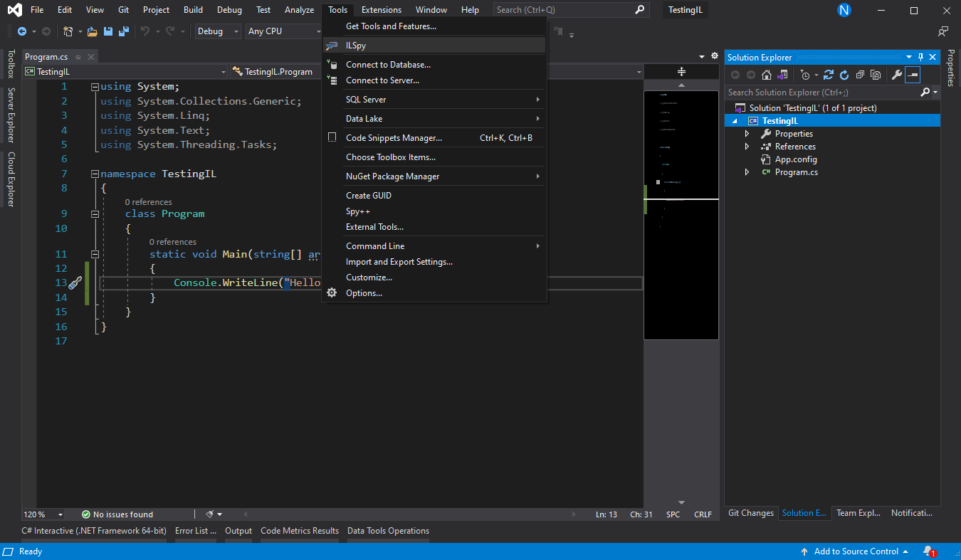Select App.config in Solution Explorer
This screenshot has height=560, width=961.
point(796,159)
